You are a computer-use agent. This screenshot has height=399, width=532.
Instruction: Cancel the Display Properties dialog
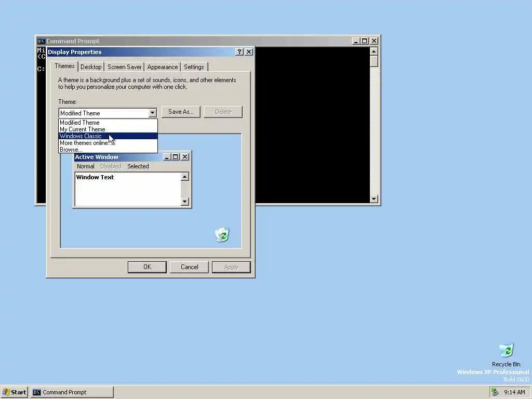pyautogui.click(x=189, y=267)
